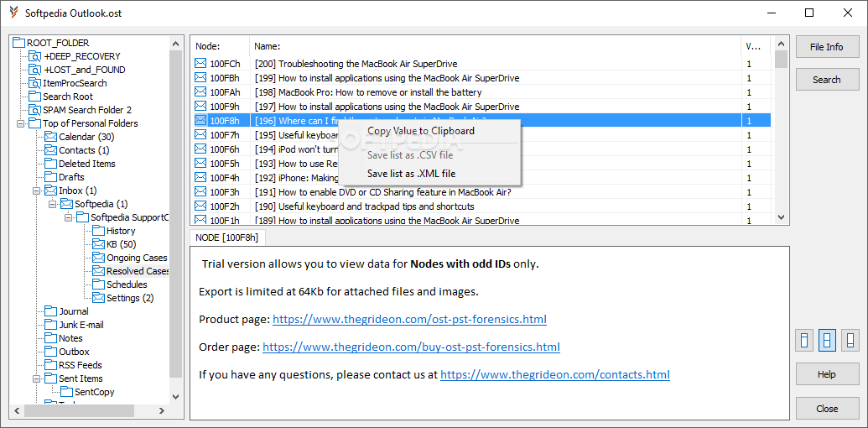Open the buy-ost-pst-forensics order page link
This screenshot has height=428, width=868.
pyautogui.click(x=411, y=347)
